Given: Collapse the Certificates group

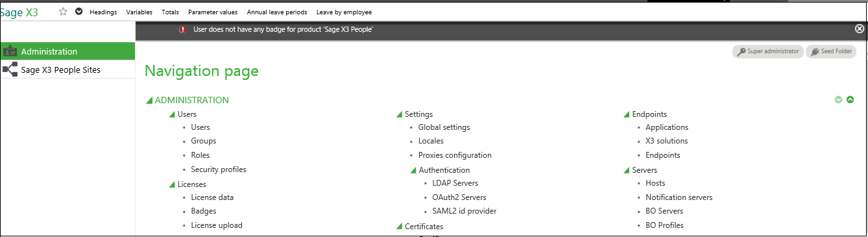Looking at the screenshot, I should 399,227.
